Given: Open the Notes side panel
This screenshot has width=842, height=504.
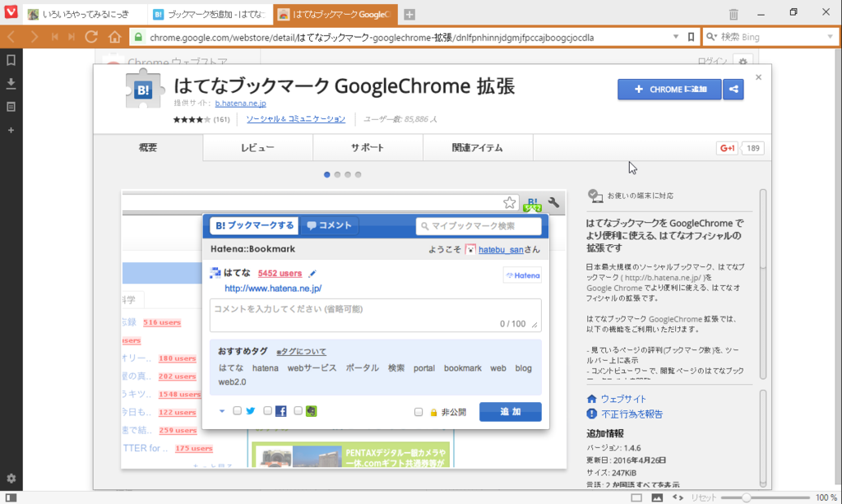Looking at the screenshot, I should (11, 107).
